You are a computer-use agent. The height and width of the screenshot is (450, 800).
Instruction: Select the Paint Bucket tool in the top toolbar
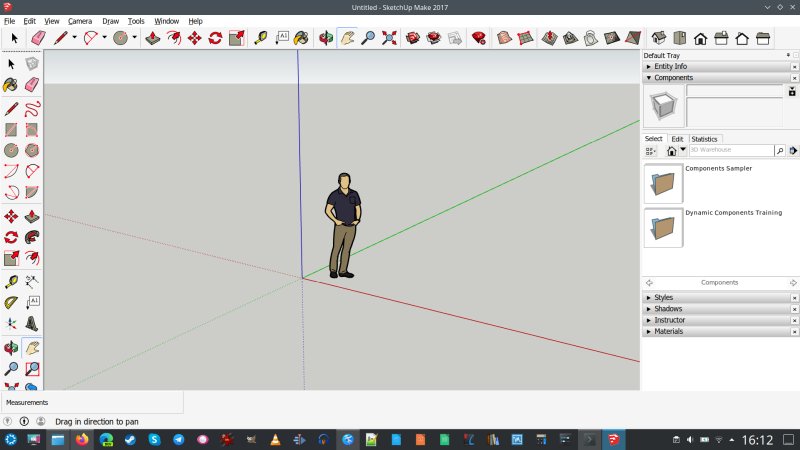[x=304, y=38]
